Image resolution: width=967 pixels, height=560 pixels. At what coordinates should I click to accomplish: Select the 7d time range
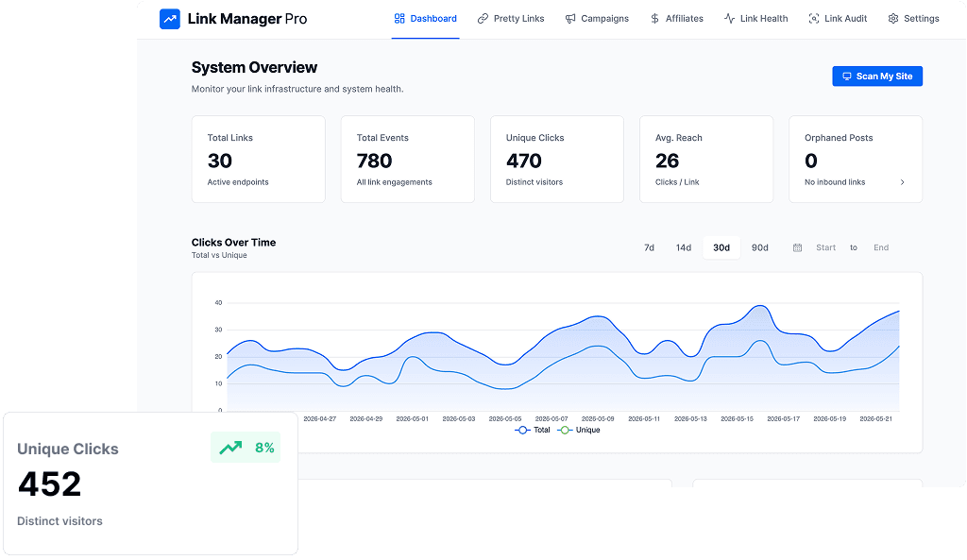point(649,248)
